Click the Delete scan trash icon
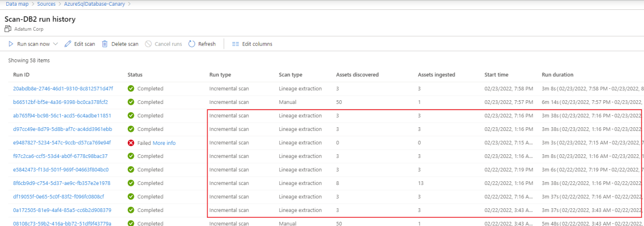The width and height of the screenshot is (644, 226). [x=105, y=44]
